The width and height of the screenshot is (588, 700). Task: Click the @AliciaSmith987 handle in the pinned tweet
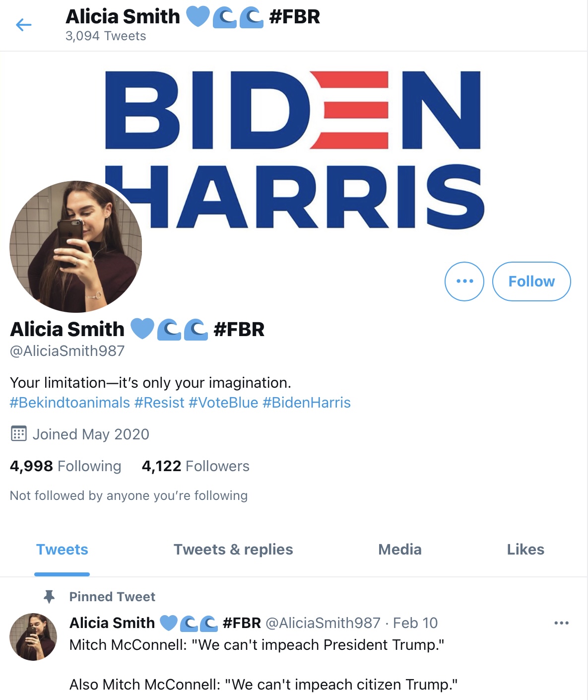pyautogui.click(x=323, y=623)
